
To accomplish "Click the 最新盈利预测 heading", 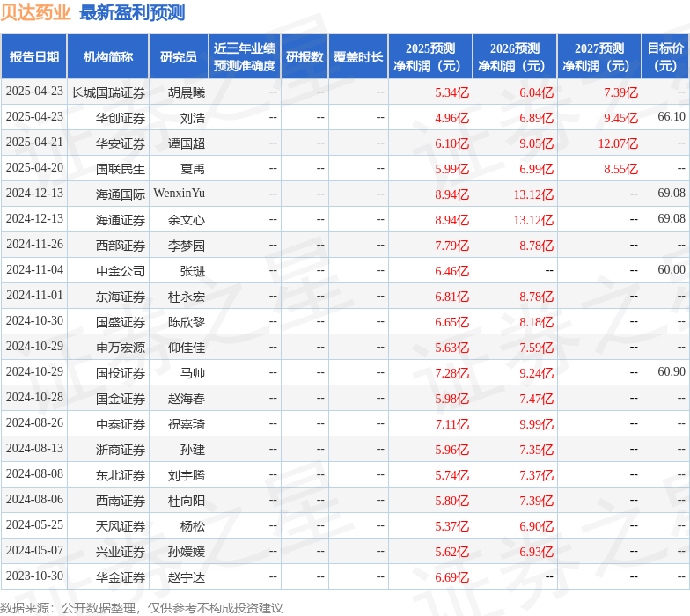I will (132, 12).
